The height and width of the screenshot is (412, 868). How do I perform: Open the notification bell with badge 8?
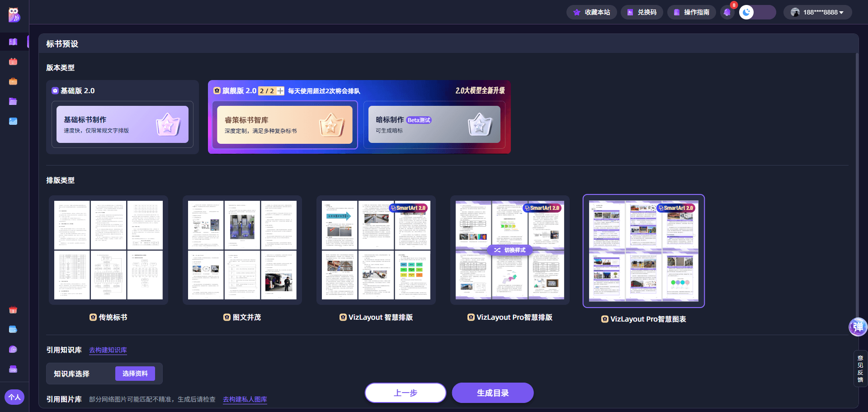727,12
